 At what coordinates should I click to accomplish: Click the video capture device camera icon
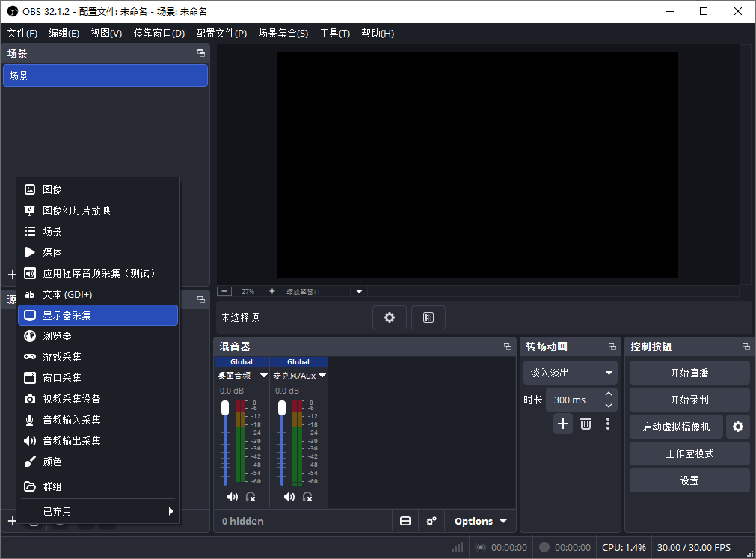pyautogui.click(x=30, y=399)
